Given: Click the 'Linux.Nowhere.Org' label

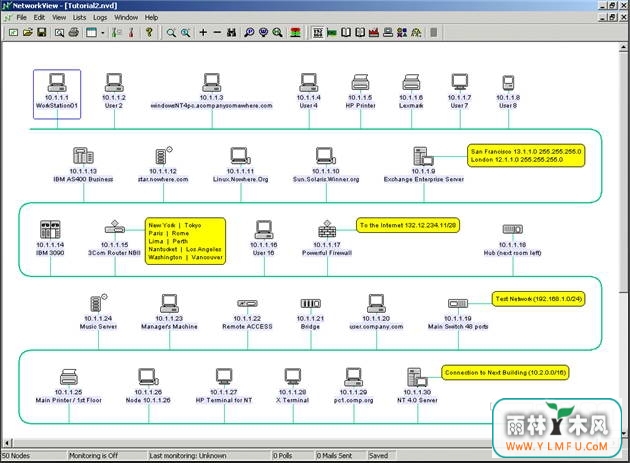Looking at the screenshot, I should coord(240,179).
